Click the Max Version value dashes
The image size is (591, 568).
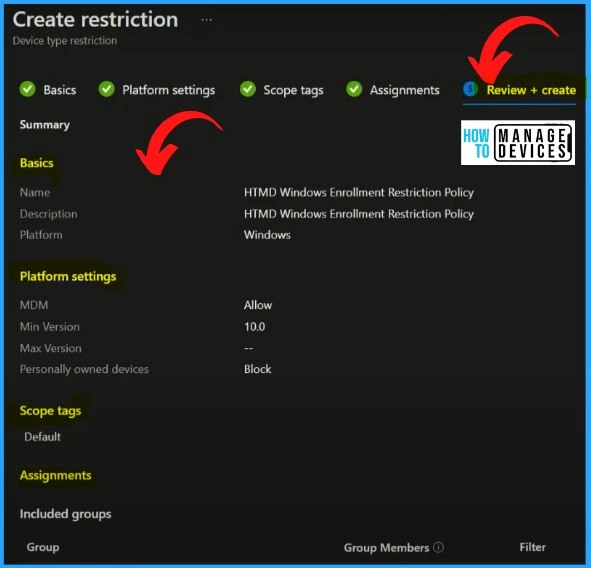coord(248,348)
